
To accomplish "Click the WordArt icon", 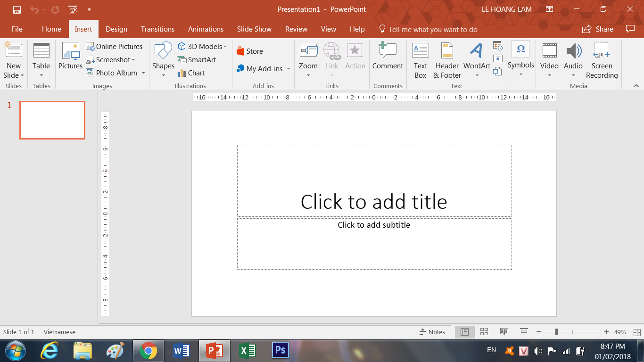I will click(x=476, y=51).
